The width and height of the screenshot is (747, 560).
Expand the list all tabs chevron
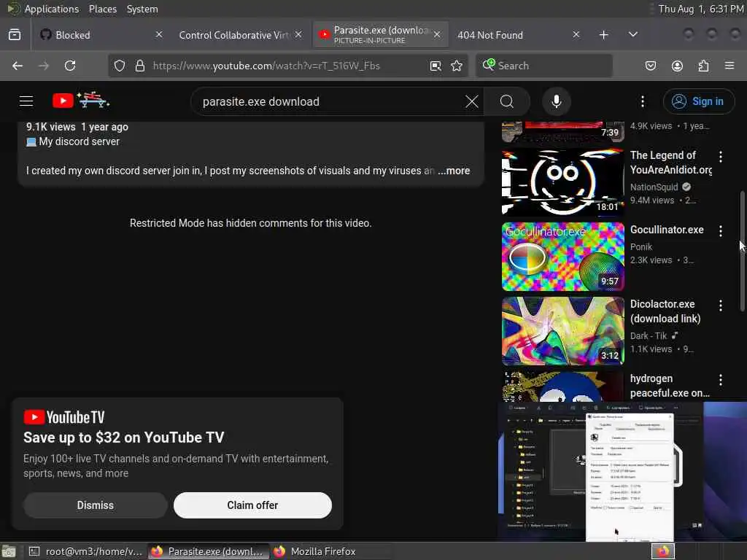pos(632,35)
